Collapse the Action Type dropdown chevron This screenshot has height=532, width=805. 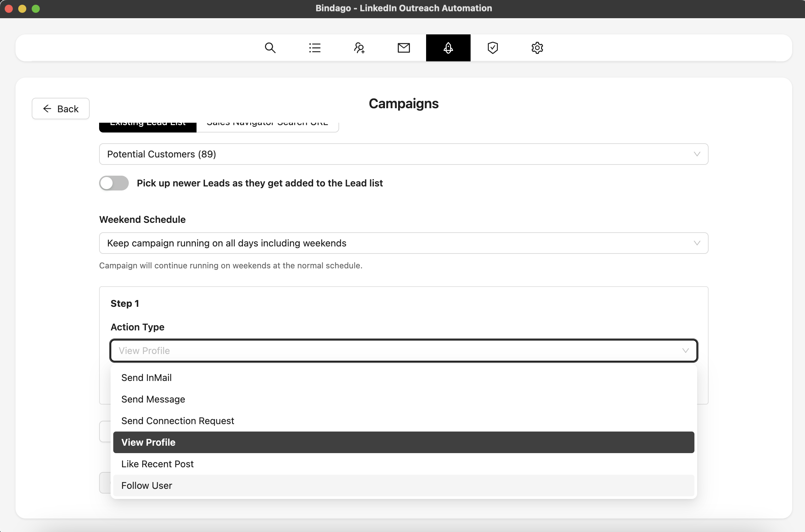685,351
